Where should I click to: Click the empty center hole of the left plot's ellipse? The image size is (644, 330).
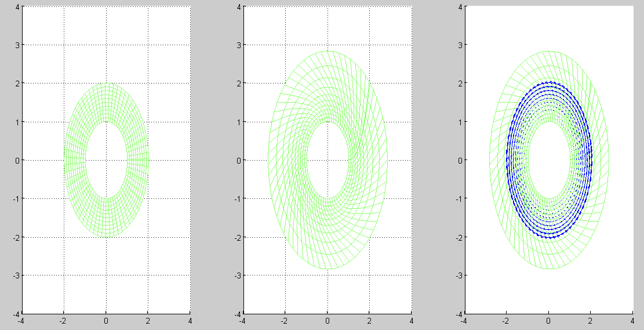tap(105, 160)
